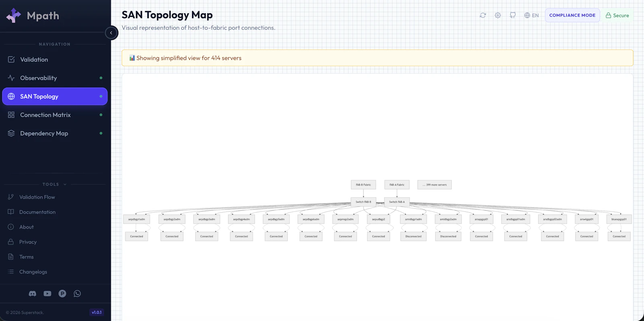Select server node aepudbgp2
The image size is (644, 321).
coord(378,220)
